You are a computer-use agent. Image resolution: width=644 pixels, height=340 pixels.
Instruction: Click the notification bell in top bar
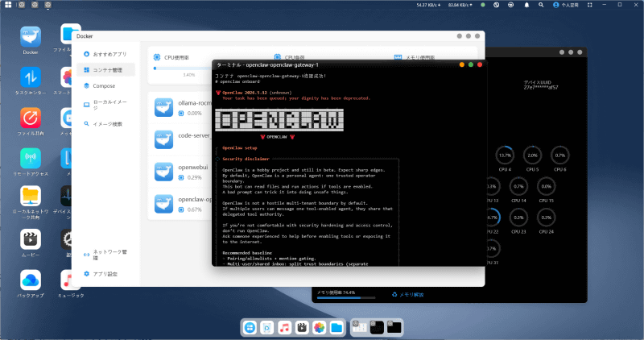coord(526,5)
